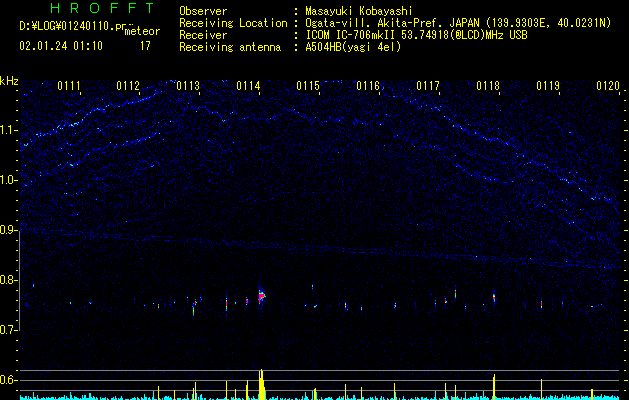Click the 0.6 kHz axis label

tap(9, 380)
